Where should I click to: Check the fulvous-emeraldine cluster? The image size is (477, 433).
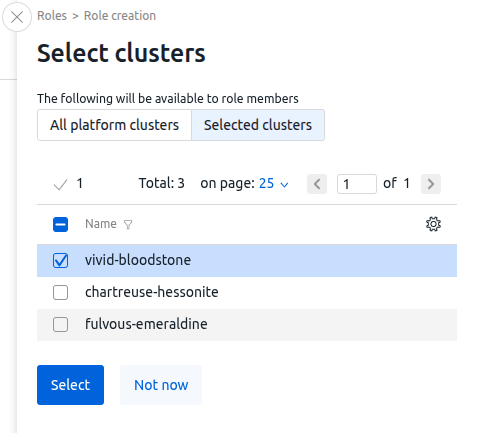coord(60,324)
